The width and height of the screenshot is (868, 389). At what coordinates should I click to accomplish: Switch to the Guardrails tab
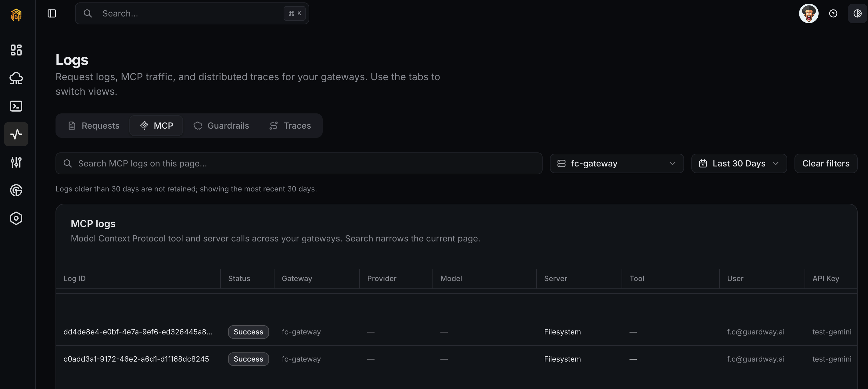(221, 126)
